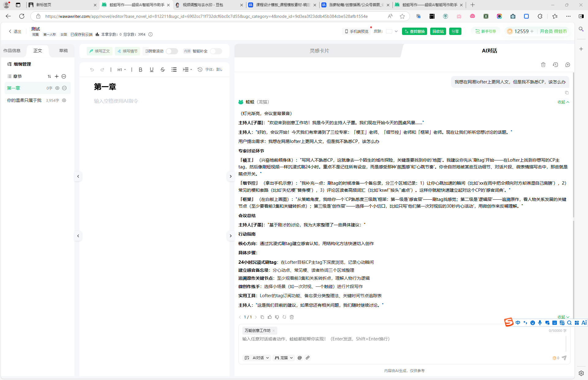Add a new chapter with plus icon

57,76
